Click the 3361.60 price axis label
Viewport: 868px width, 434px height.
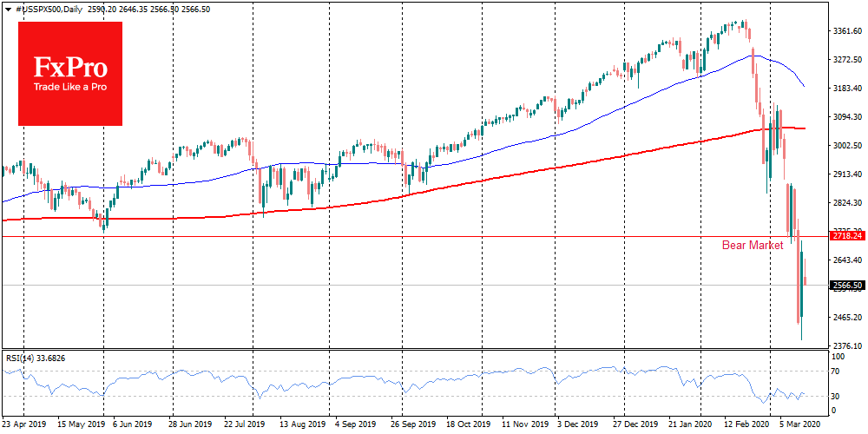845,31
